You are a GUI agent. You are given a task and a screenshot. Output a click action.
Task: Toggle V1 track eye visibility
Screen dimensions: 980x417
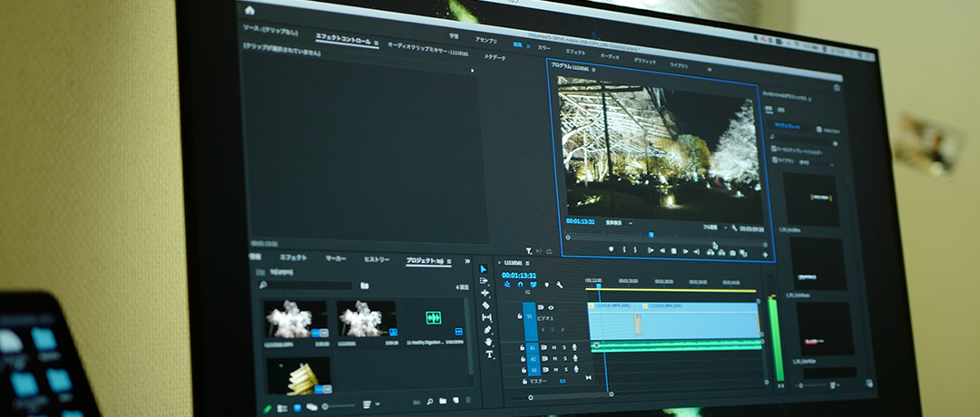pos(551,308)
